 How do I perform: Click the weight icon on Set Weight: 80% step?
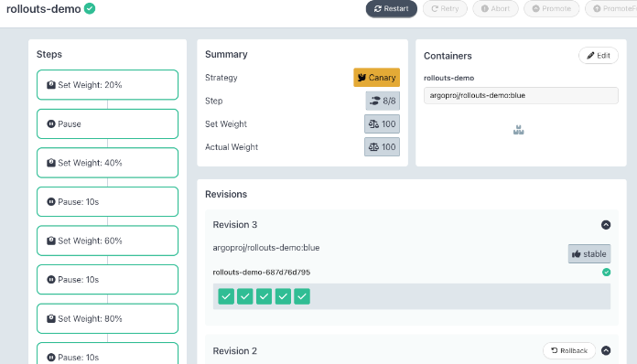[x=50, y=318]
